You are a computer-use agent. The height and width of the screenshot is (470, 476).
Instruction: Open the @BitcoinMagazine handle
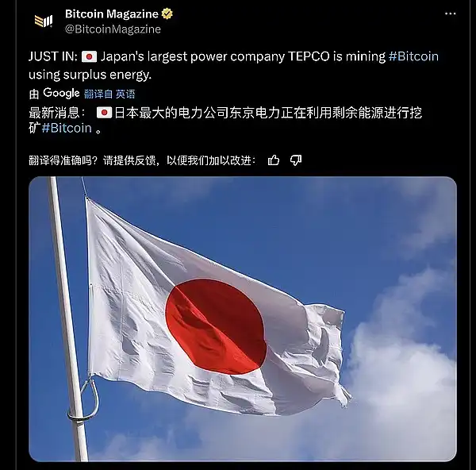(x=113, y=29)
